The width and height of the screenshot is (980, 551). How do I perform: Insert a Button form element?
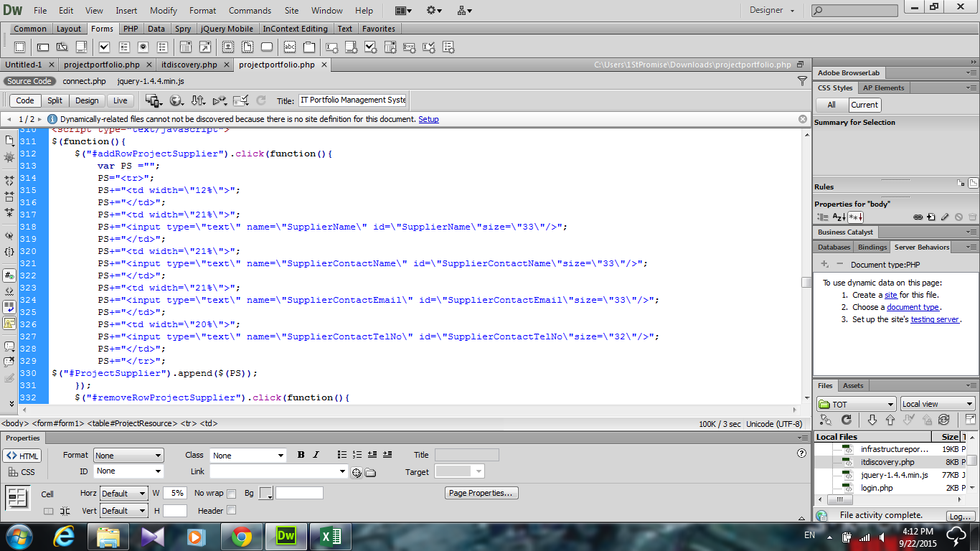click(267, 47)
